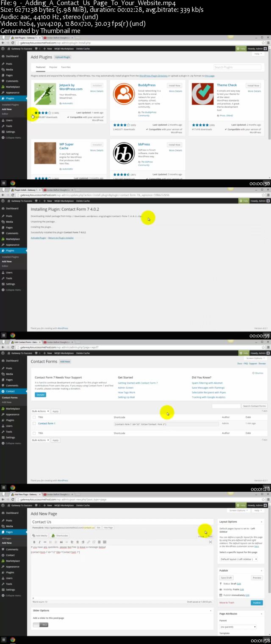
Task: Open All Pages submenu in Add New Page sidebar
Action: point(7,538)
